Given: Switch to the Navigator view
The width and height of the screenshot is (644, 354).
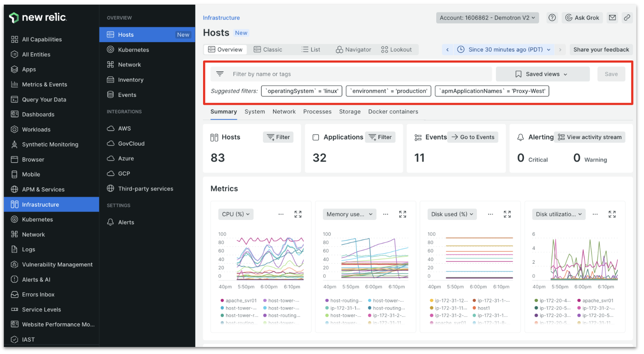Looking at the screenshot, I should tap(353, 50).
